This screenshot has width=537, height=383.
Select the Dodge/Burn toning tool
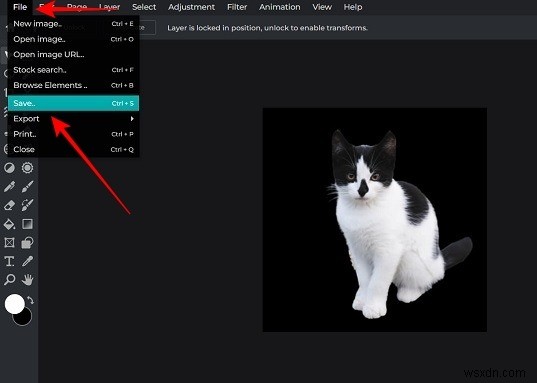tap(9, 168)
